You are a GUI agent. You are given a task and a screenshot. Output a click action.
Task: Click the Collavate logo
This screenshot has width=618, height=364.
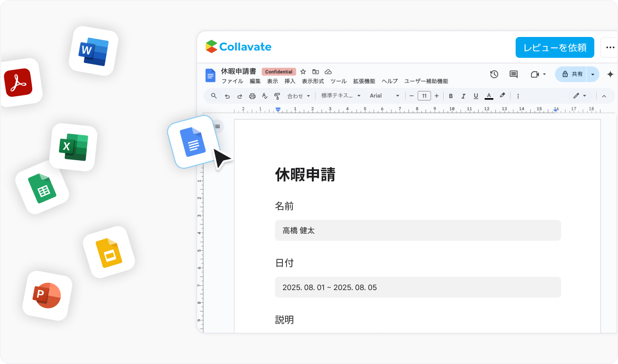click(238, 47)
